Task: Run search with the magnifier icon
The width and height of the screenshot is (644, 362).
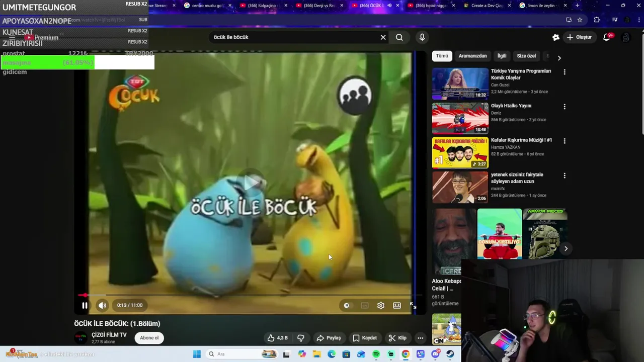Action: click(399, 37)
